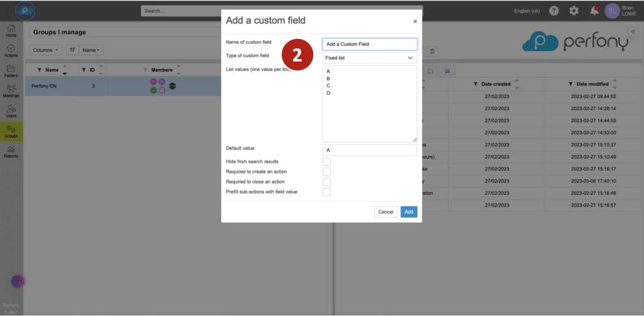The width and height of the screenshot is (644, 316).
Task: Open Home from the left sidebar
Action: (x=11, y=31)
